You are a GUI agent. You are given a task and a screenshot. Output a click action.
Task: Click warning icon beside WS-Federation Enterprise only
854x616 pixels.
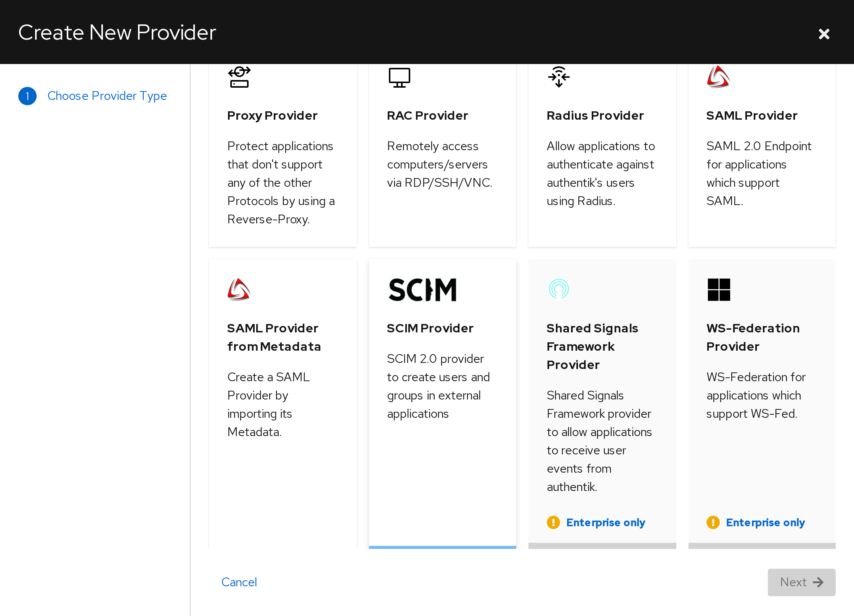(x=713, y=522)
